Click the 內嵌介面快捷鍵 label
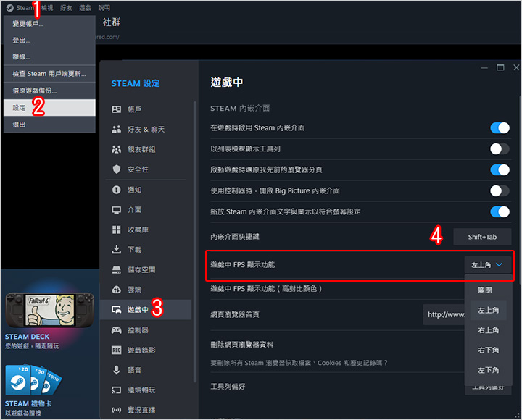 (x=235, y=237)
